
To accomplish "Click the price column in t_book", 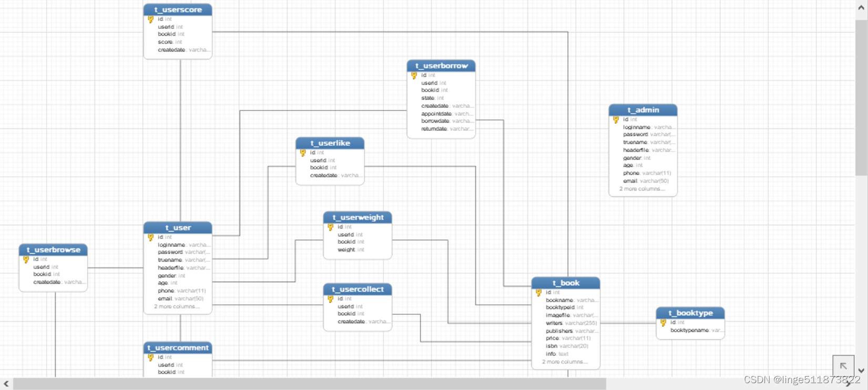I will [568, 338].
